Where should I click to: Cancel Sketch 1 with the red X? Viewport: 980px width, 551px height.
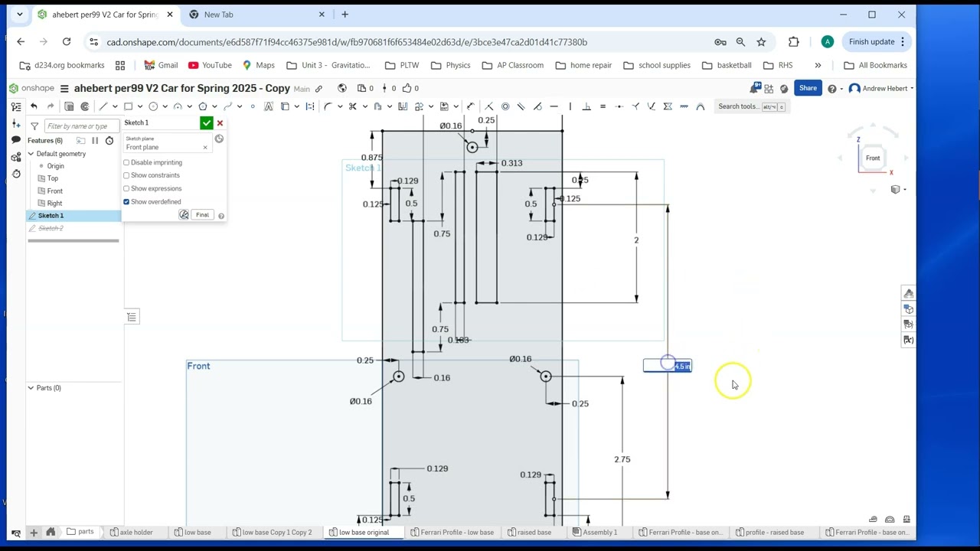(220, 122)
